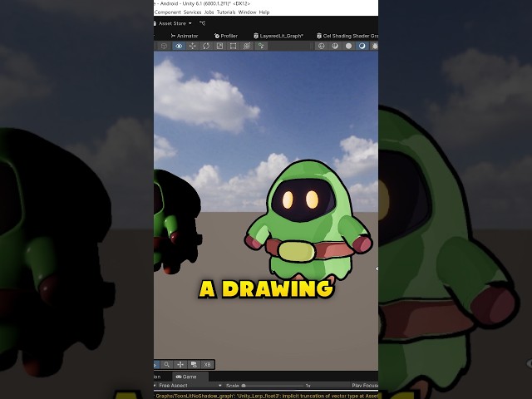Select the Rect tool
The image size is (532, 399).
tap(233, 47)
